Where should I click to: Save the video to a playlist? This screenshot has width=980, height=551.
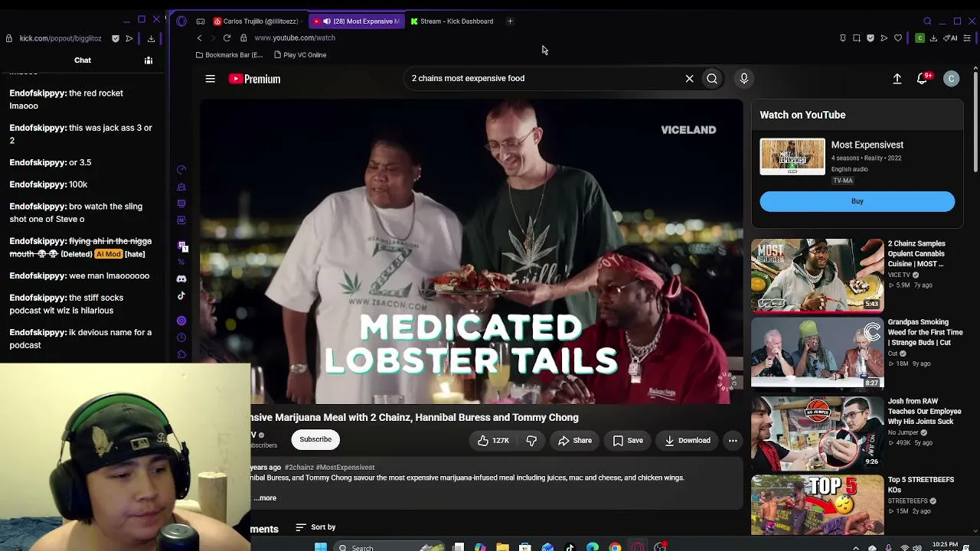pyautogui.click(x=628, y=440)
